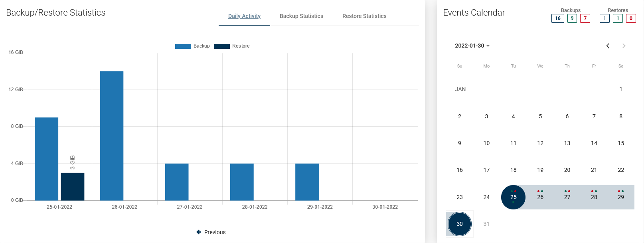Switch to Backup Statistics tab
Viewport: 644px width, 243px height.
point(301,16)
